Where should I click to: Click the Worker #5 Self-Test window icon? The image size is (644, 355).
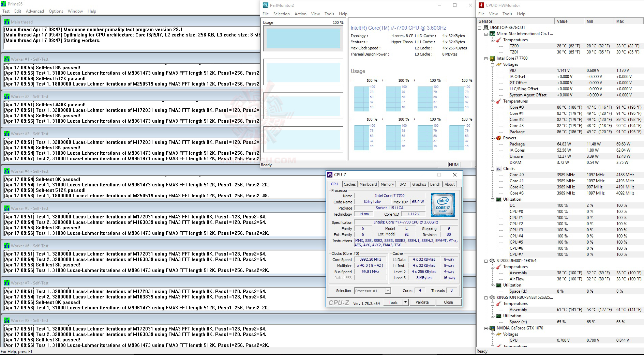pos(7,208)
